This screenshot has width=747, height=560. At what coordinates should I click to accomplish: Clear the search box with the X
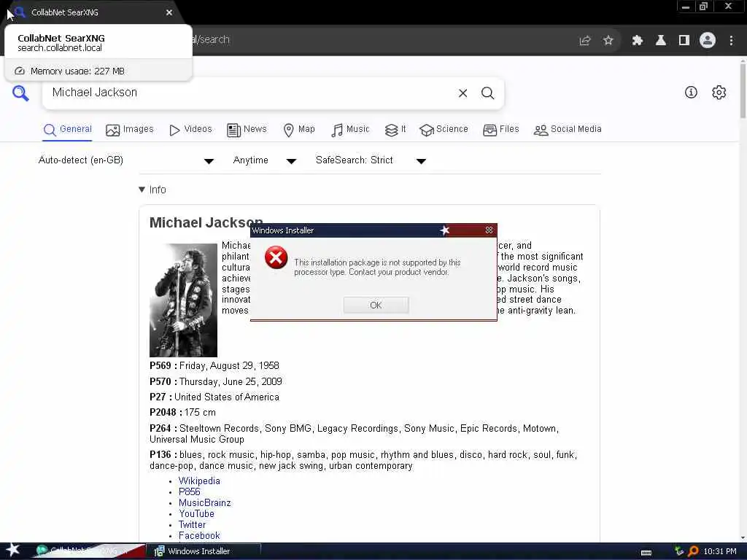pos(462,93)
